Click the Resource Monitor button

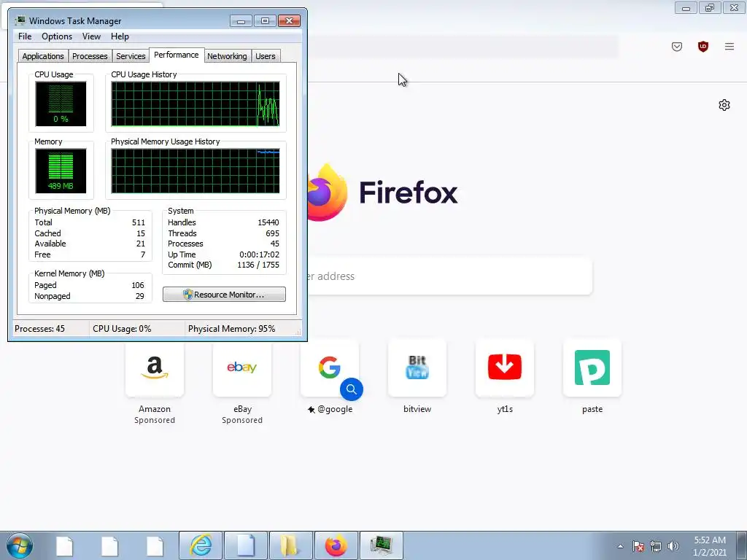224,295
